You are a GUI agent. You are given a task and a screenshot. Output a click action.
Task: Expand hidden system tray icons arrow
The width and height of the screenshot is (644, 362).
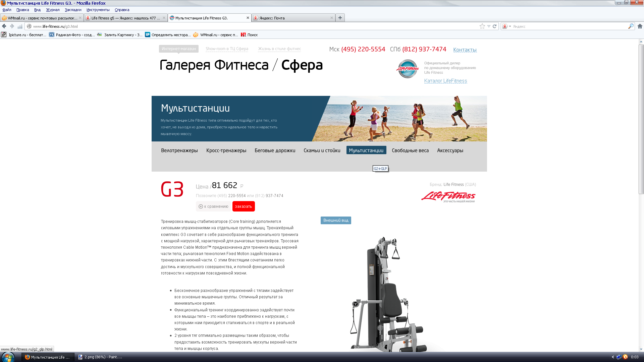(x=612, y=357)
